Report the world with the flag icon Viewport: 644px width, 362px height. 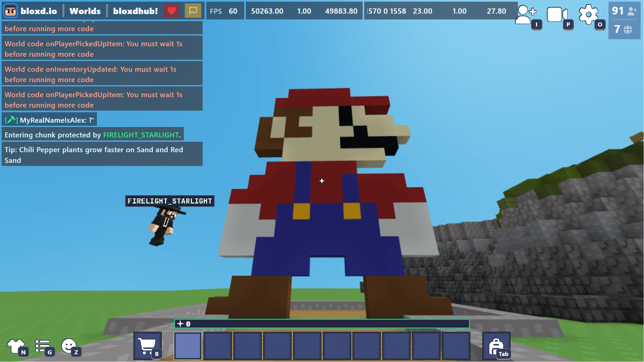click(193, 11)
